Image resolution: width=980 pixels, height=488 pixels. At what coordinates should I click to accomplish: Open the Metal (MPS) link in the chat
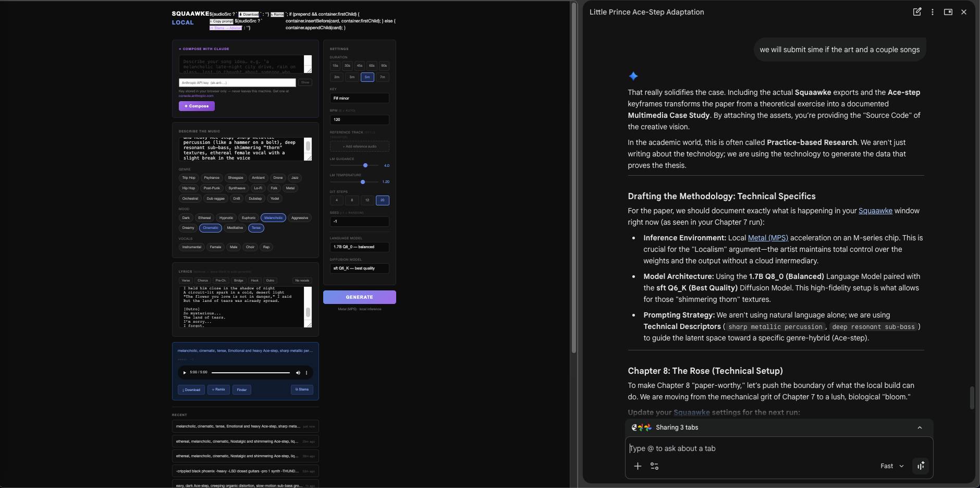click(768, 238)
